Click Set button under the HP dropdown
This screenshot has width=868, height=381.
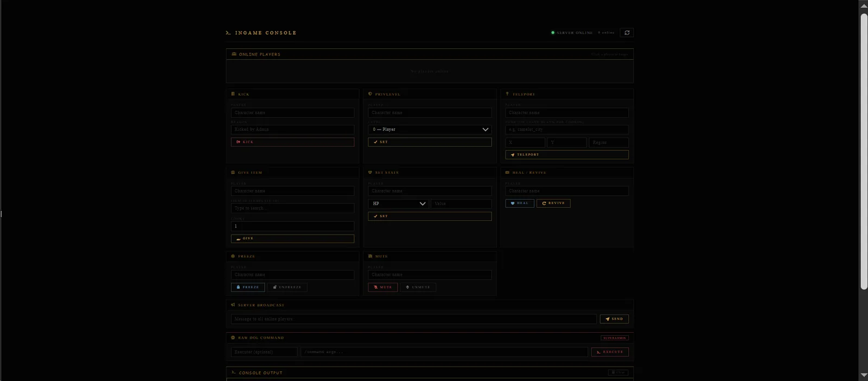tap(430, 216)
